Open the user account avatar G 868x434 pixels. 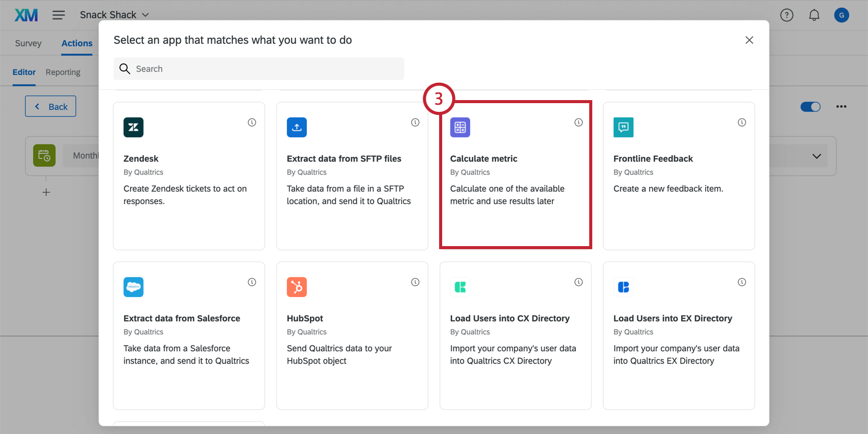pyautogui.click(x=841, y=15)
